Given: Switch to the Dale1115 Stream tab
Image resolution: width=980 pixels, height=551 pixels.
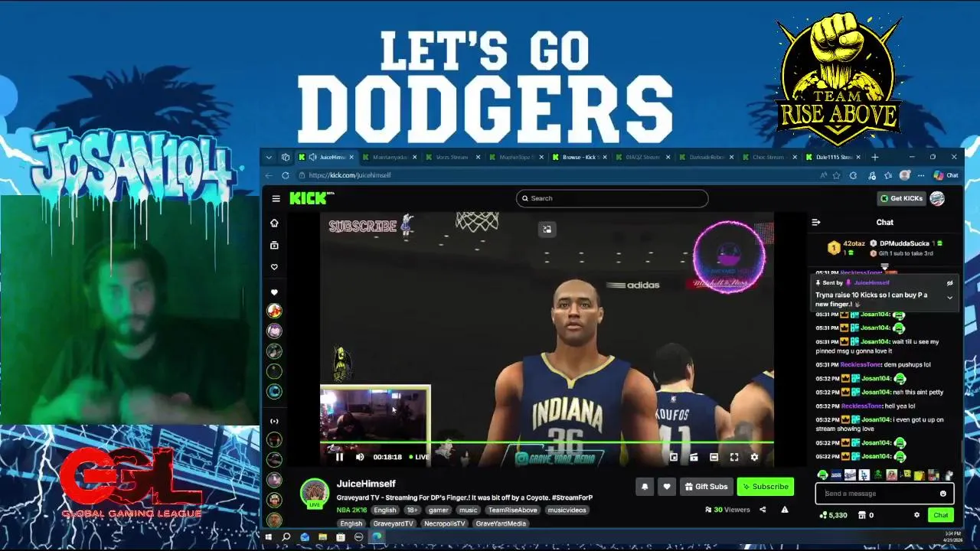Looking at the screenshot, I should (833, 157).
